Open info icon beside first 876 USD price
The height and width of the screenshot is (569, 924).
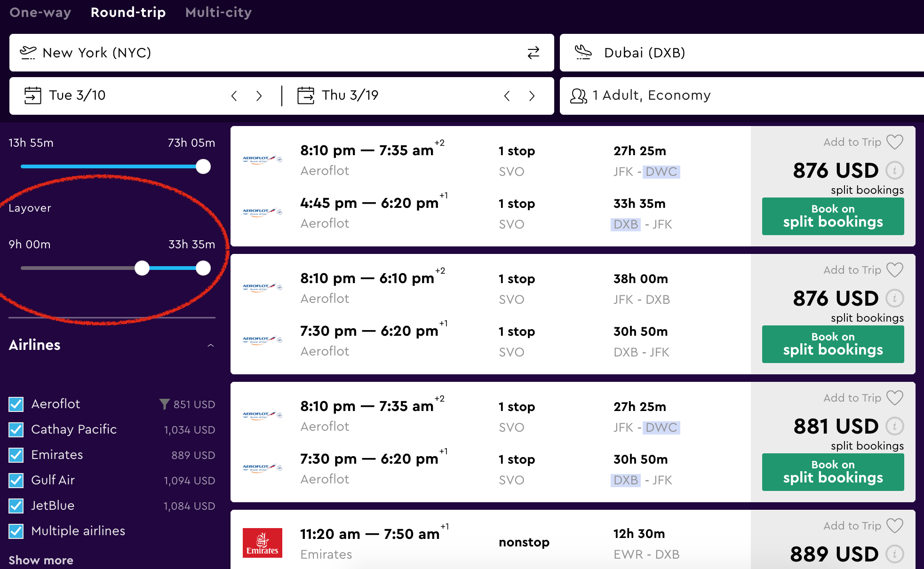(x=895, y=170)
